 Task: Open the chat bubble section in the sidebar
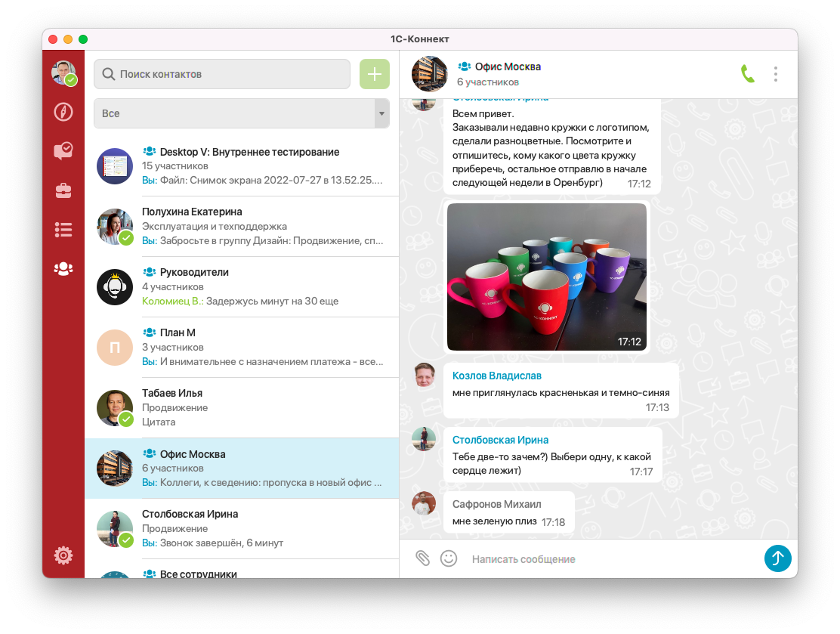[63, 151]
